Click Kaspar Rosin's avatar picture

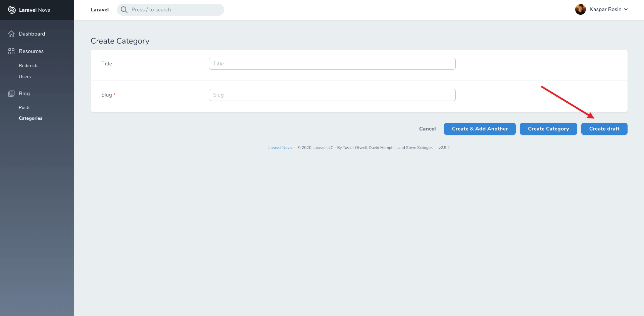pyautogui.click(x=581, y=9)
